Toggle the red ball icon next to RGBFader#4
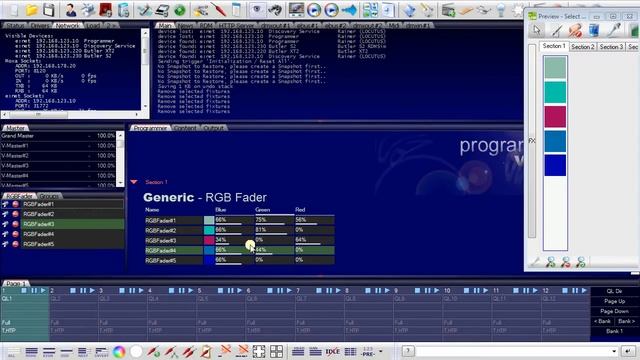This screenshot has height=360, width=640. click(16, 234)
